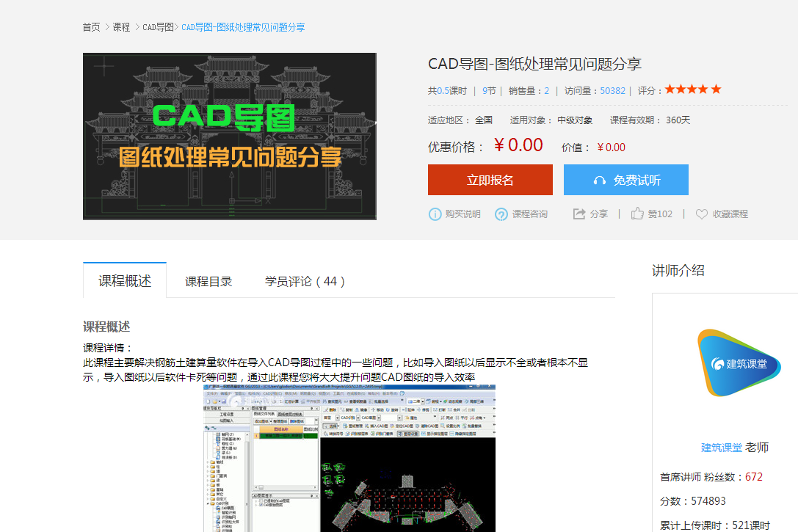Click the 课程咨询 label

coord(530,214)
